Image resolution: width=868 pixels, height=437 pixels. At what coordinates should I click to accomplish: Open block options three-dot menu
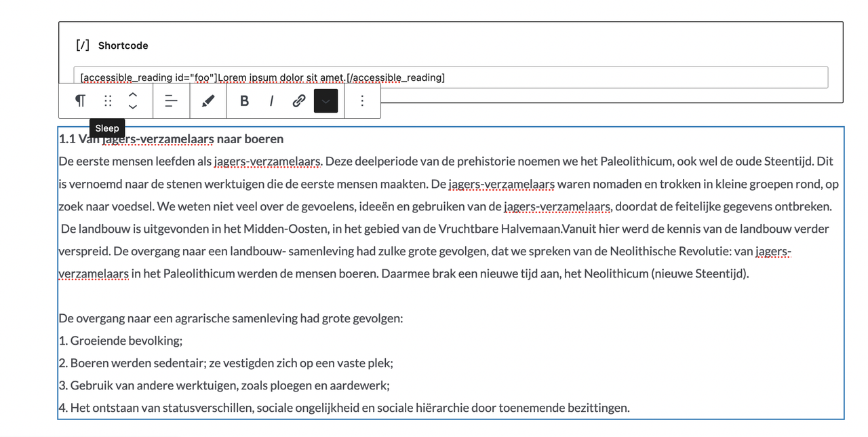(x=362, y=101)
